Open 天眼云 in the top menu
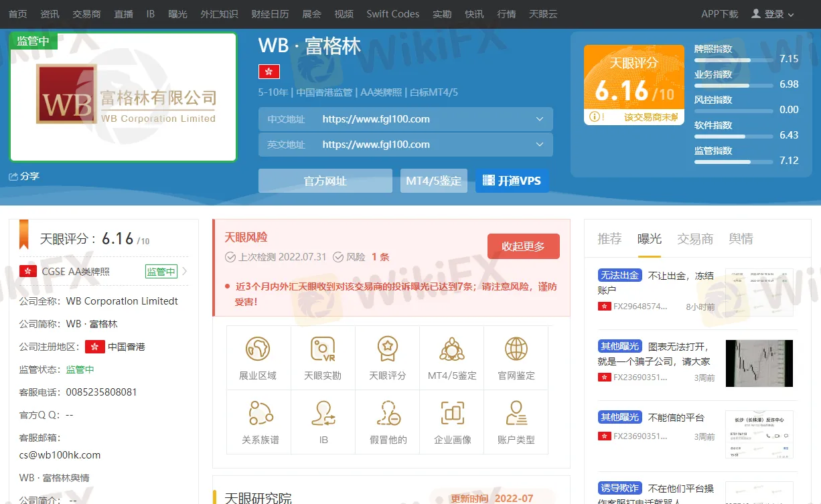The height and width of the screenshot is (504, 821). [543, 14]
